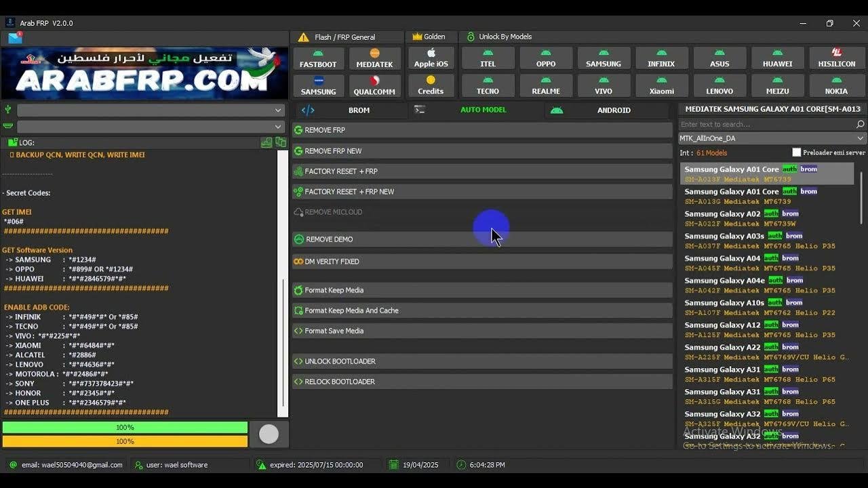Screen dimensions: 868x488
Task: Click the model search text field
Action: pyautogui.click(x=766, y=124)
